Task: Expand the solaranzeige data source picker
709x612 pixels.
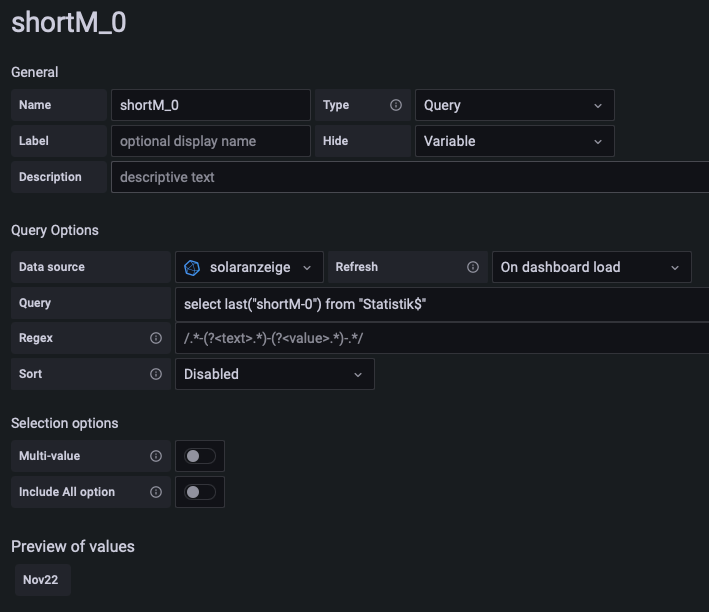Action: [x=250, y=267]
